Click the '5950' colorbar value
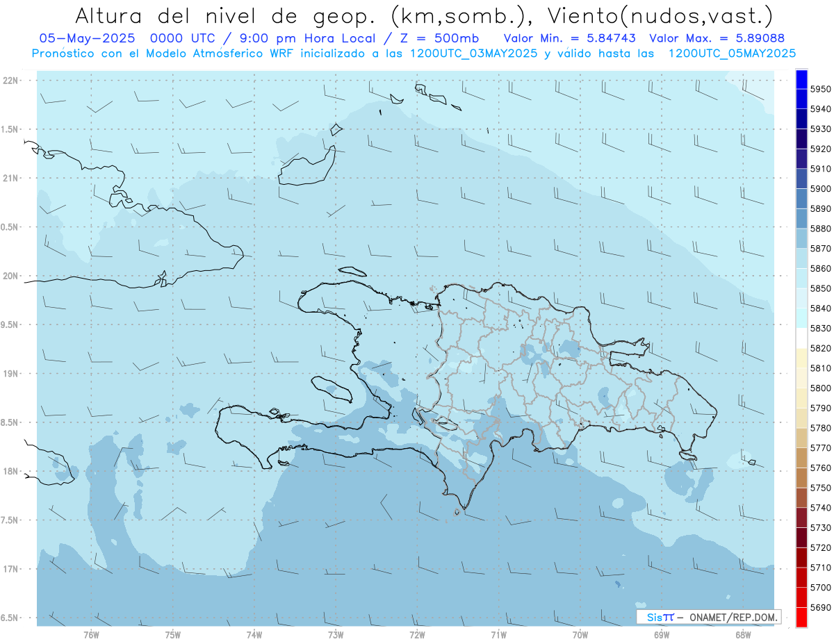The width and height of the screenshot is (834, 644). (x=821, y=89)
